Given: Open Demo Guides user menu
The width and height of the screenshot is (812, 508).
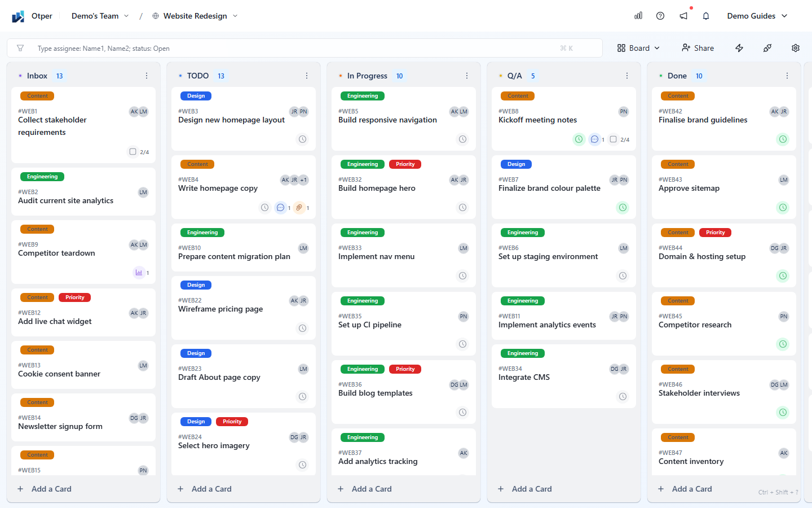Looking at the screenshot, I should (757, 16).
